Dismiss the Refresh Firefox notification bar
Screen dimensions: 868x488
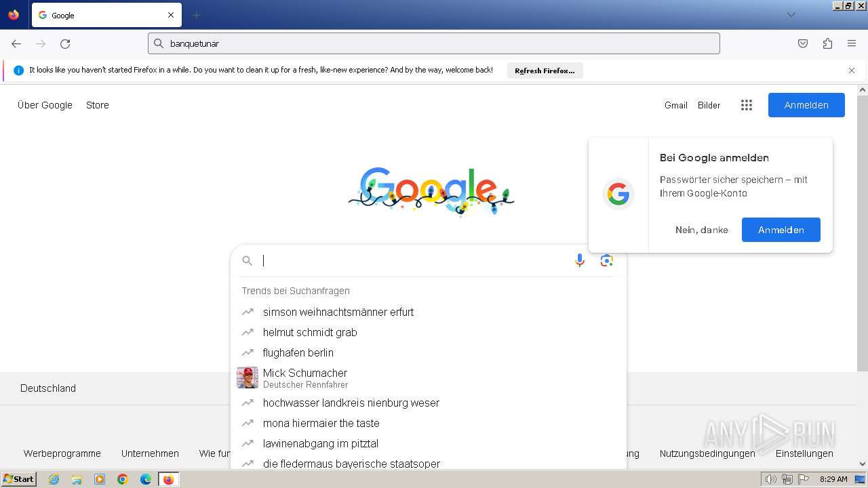852,70
